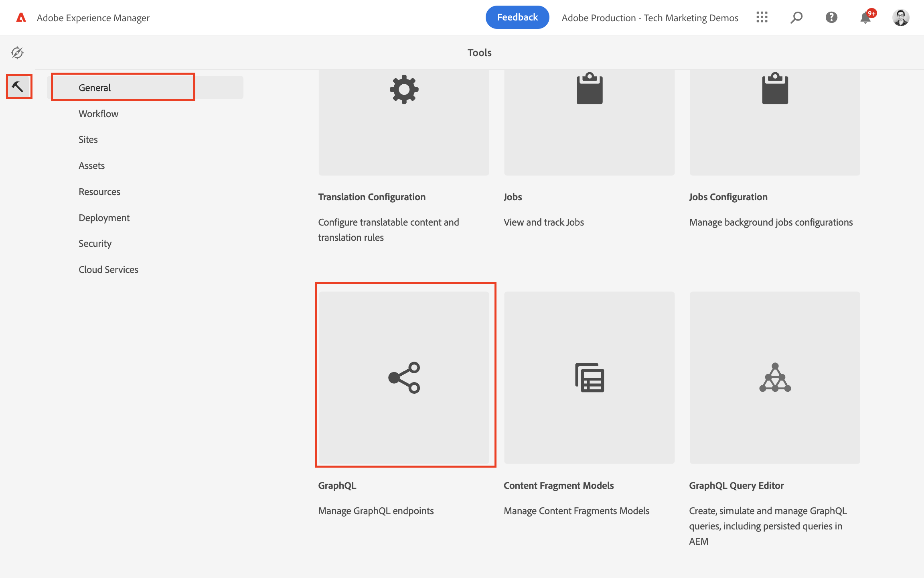This screenshot has height=578, width=924.
Task: Select the Tools hammer icon
Action: click(x=18, y=86)
